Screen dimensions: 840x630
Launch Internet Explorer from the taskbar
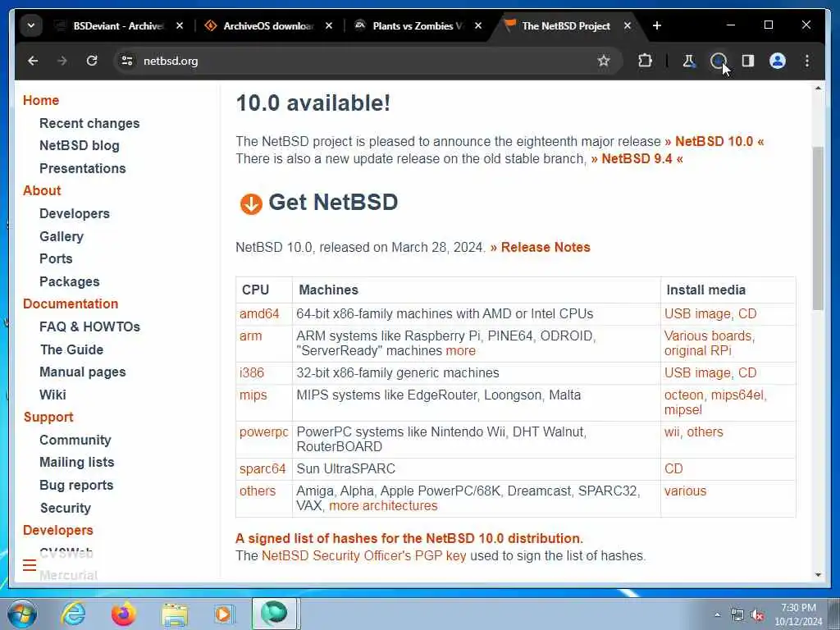(x=73, y=614)
